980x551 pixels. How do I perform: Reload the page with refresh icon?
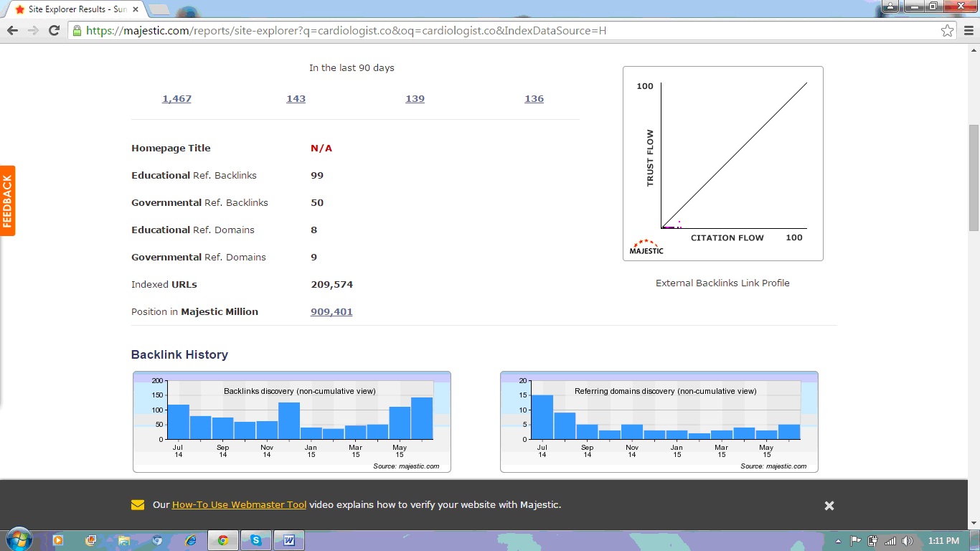pos(54,30)
